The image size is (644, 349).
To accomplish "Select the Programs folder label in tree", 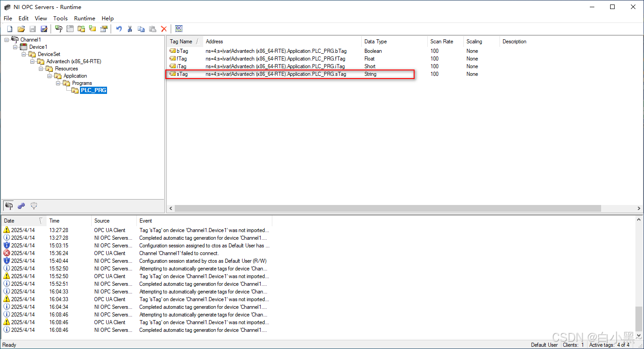I will [x=82, y=83].
